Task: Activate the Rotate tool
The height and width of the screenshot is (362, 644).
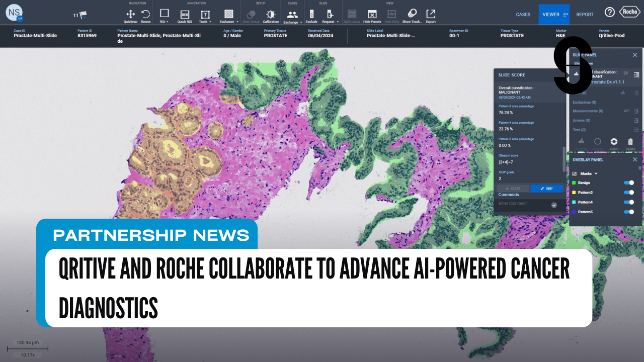Action: 145,15
